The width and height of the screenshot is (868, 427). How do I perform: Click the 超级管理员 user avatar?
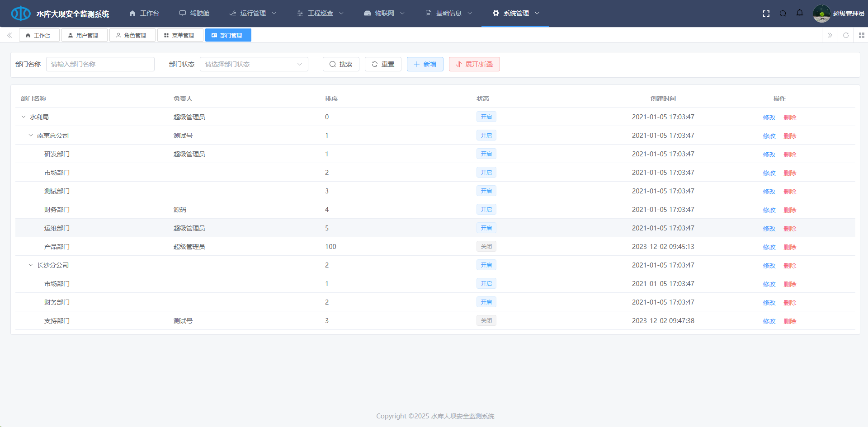click(x=821, y=14)
